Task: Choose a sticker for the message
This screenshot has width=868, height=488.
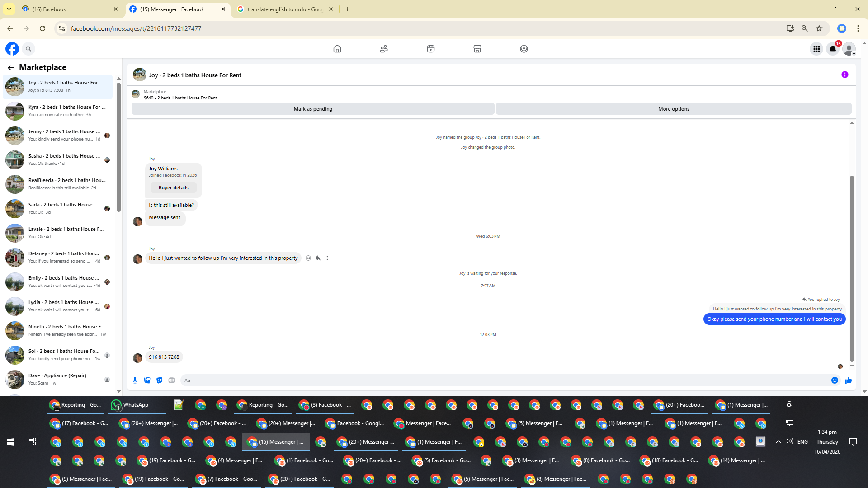Action: 160,380
